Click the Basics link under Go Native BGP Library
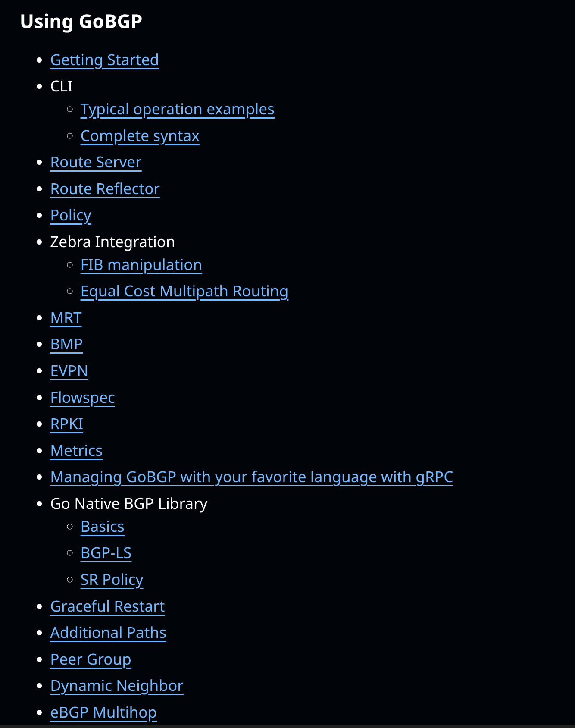575x728 pixels. click(102, 527)
